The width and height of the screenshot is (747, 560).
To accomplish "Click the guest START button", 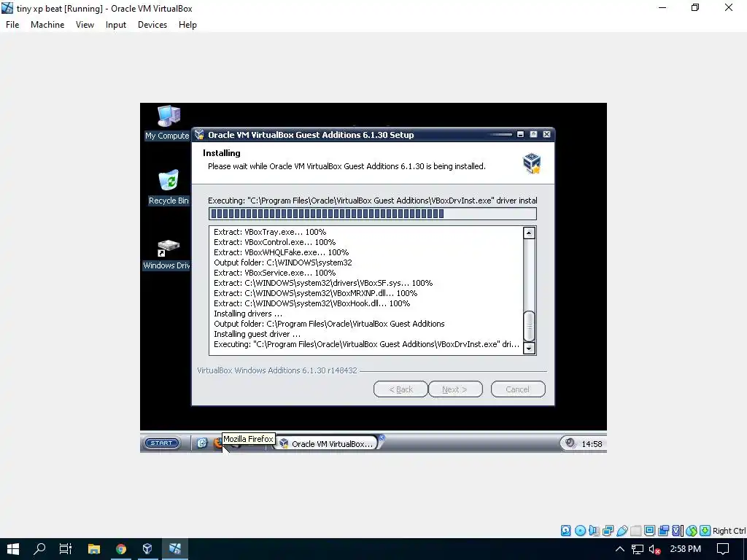I will 161,443.
